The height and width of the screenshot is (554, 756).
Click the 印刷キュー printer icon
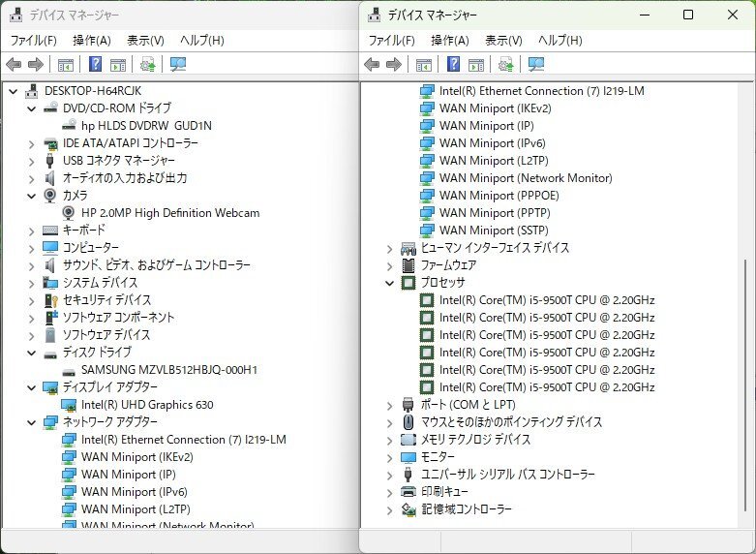point(408,492)
